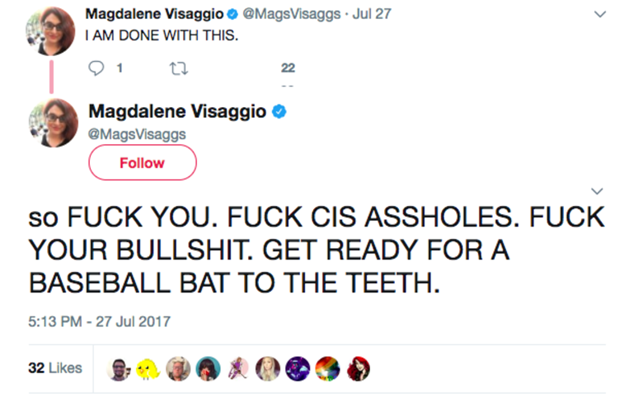Open the red-haired avatar liker profile

coord(358,369)
